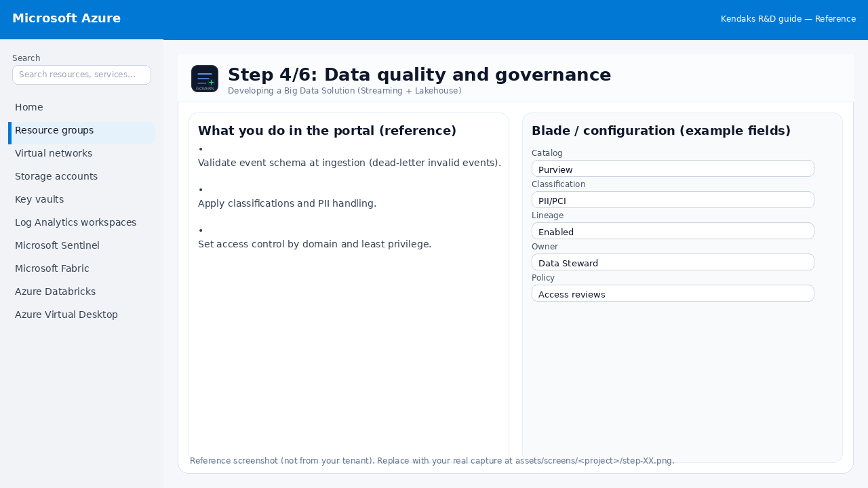Click the Step 4/6 Data quality heading

pos(419,75)
